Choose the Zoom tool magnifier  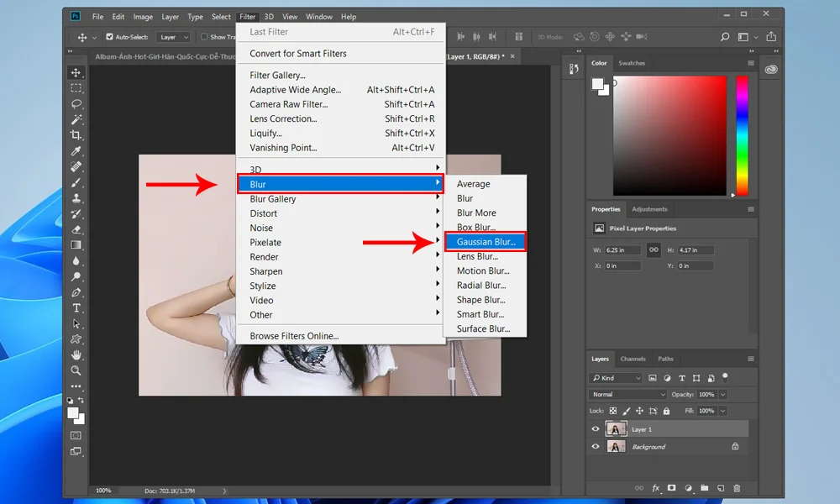tap(76, 370)
